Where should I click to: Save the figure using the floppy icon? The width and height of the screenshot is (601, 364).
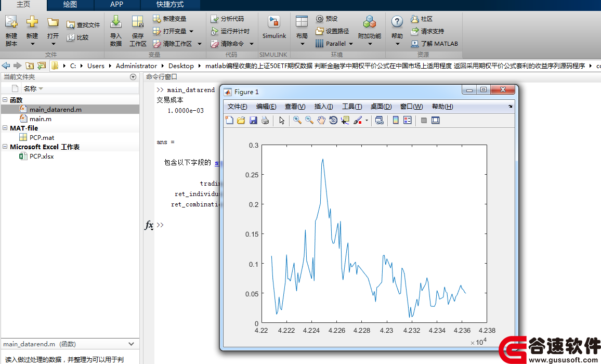pos(253,121)
